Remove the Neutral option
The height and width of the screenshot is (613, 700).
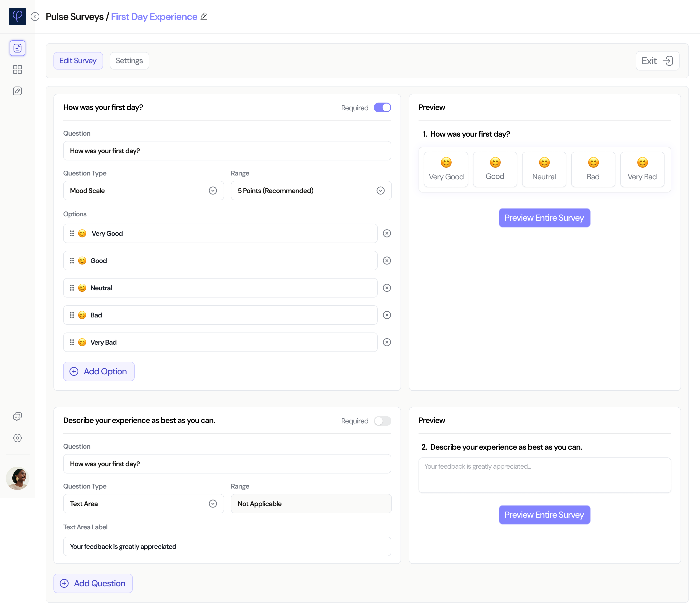(x=387, y=288)
